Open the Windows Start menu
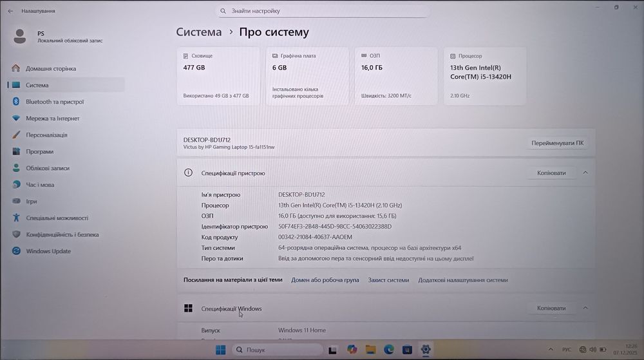 point(220,350)
